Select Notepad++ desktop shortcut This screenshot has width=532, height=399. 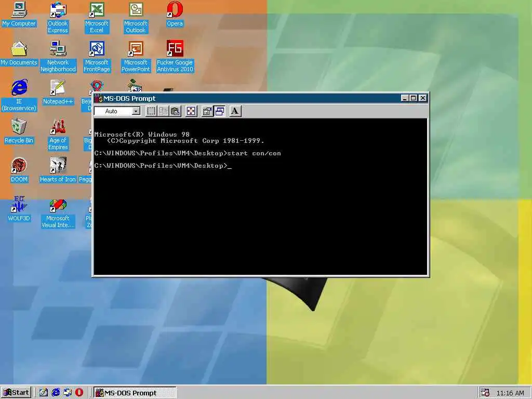pos(58,92)
